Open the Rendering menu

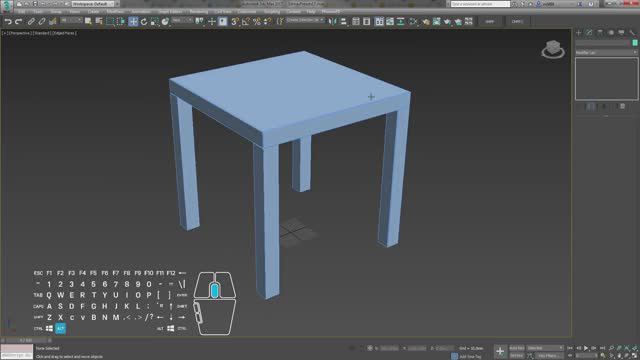[x=199, y=11]
